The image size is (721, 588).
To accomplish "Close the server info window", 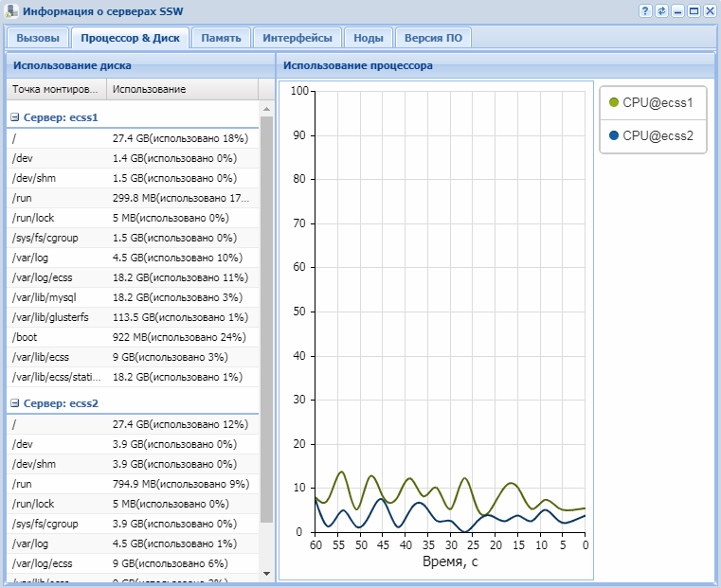I will click(709, 11).
